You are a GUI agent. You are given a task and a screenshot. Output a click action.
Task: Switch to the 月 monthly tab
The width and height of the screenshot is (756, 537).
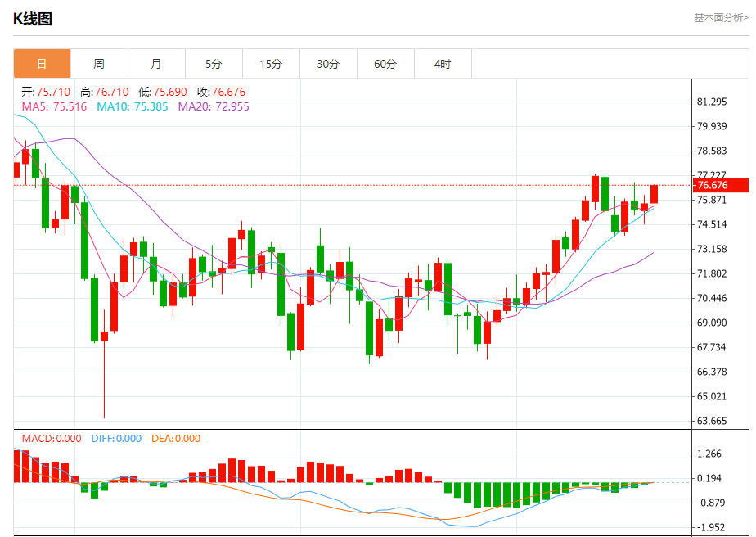pos(157,64)
